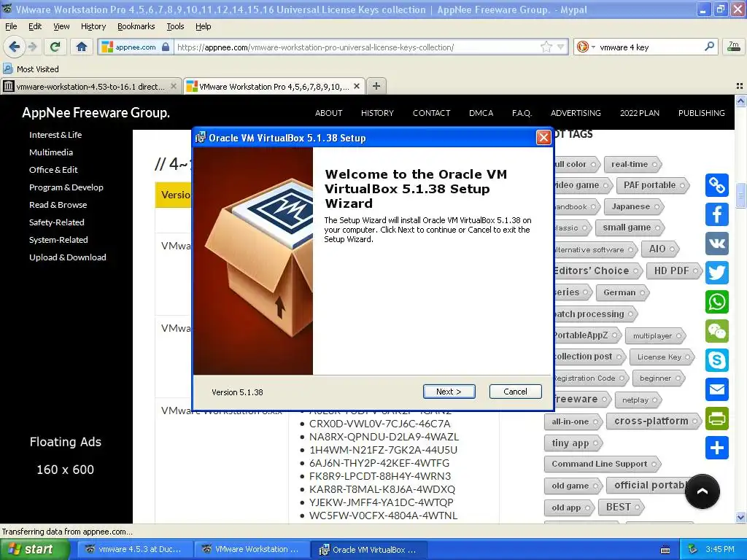Open the Windows start button
The image size is (747, 560).
[34, 549]
